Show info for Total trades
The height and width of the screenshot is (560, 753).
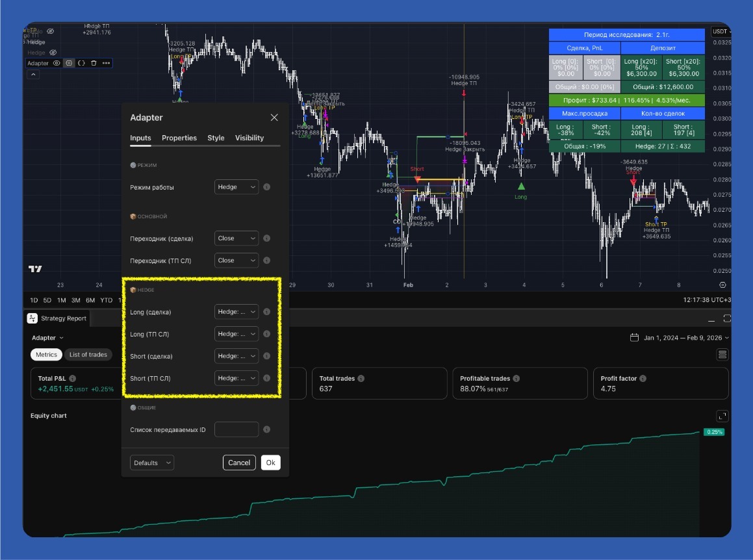click(x=361, y=379)
